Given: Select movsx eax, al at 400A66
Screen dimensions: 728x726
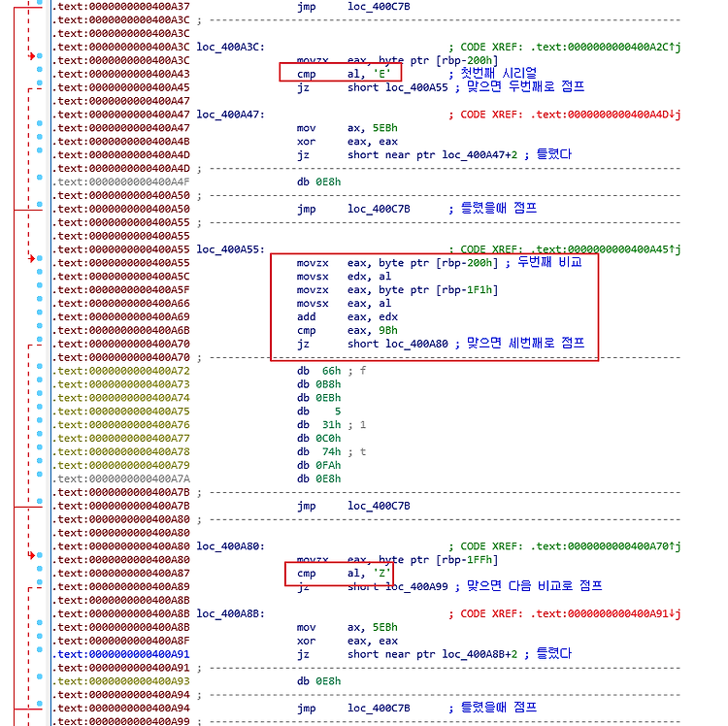Looking at the screenshot, I should pyautogui.click(x=344, y=303).
